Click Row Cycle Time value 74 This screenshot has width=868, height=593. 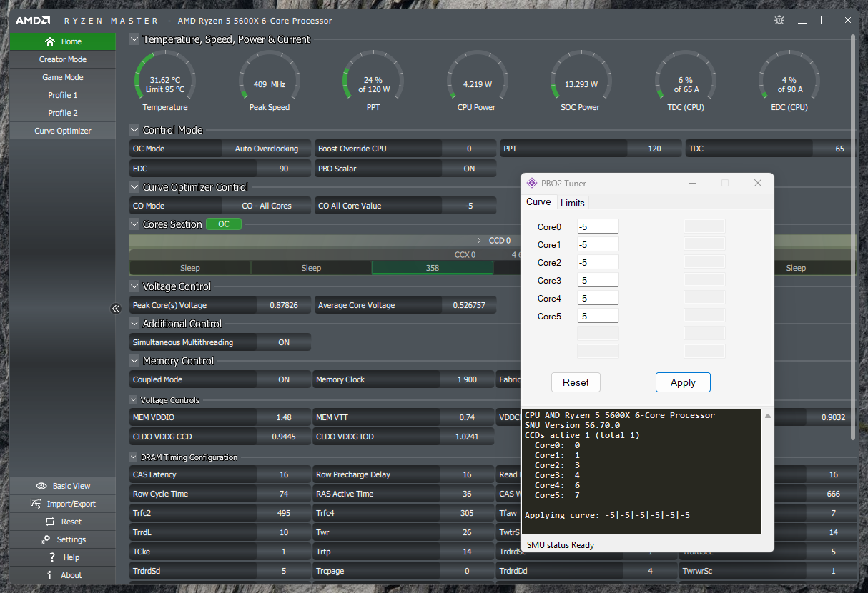pyautogui.click(x=284, y=494)
